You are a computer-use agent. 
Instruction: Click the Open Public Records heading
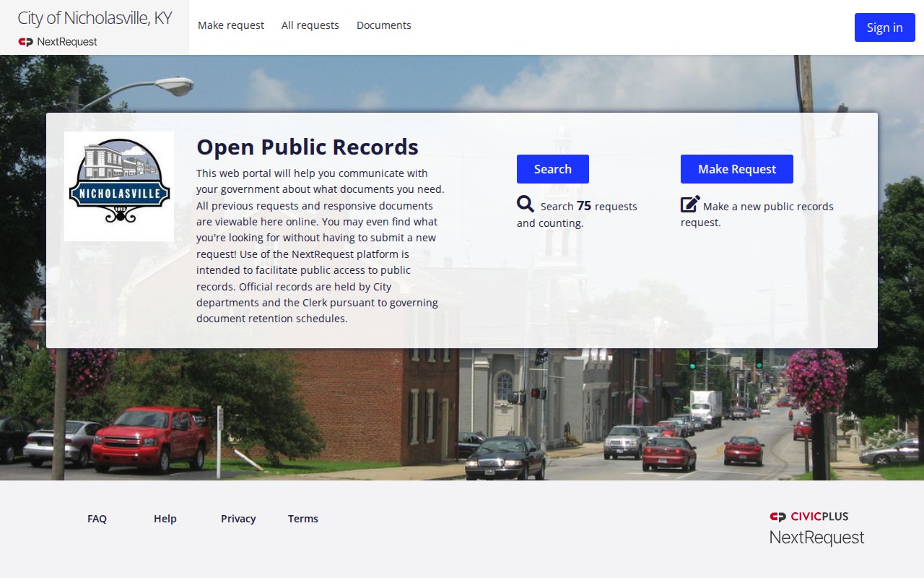308,147
